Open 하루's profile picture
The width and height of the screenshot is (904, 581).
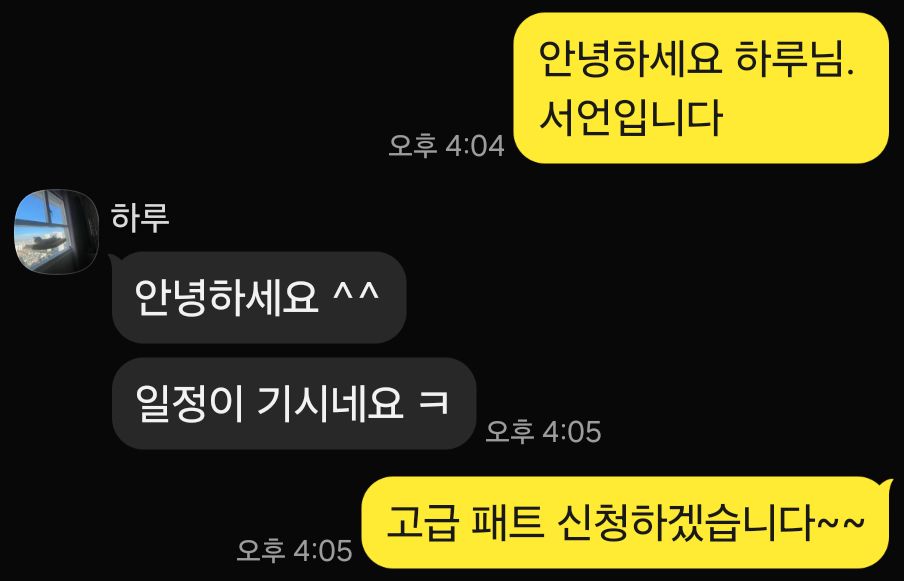point(56,232)
